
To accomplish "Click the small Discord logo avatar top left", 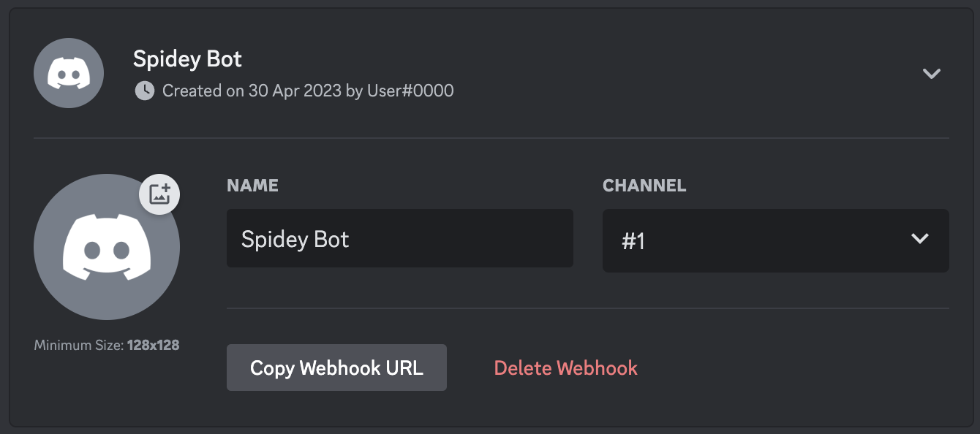I will 68,73.
